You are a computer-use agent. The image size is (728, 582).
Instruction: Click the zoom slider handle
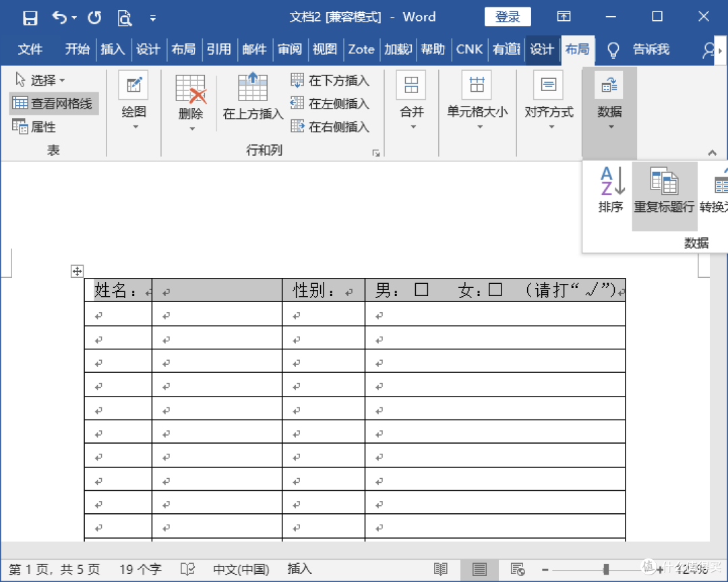[x=605, y=569]
